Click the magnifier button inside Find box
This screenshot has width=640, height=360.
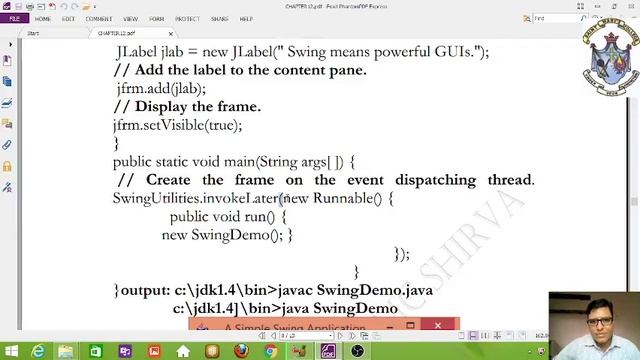pos(583,18)
